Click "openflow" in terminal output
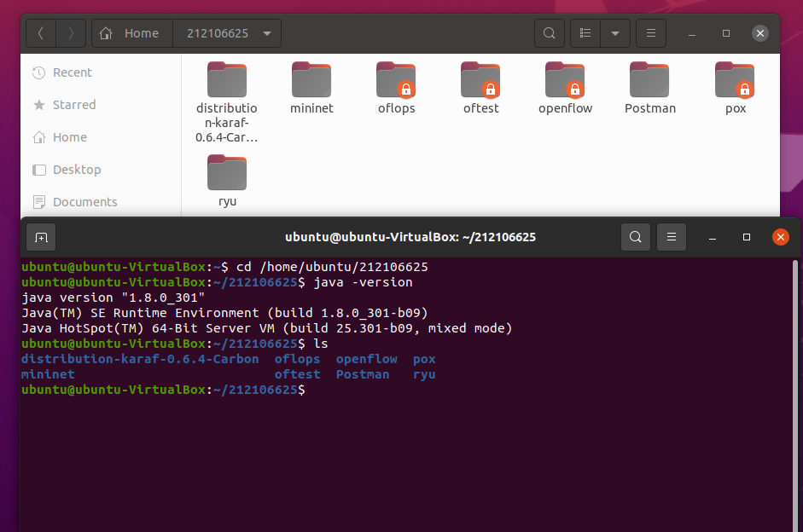The height and width of the screenshot is (532, 803). point(367,359)
